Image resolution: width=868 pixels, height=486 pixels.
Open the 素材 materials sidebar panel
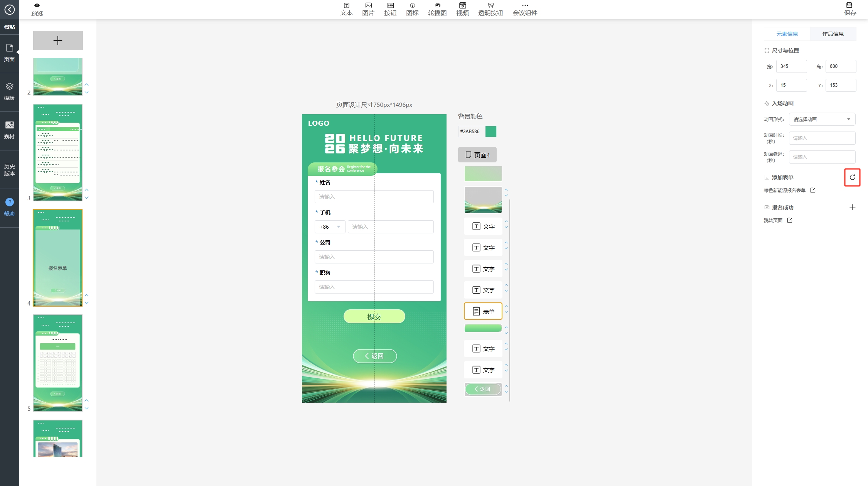click(9, 130)
